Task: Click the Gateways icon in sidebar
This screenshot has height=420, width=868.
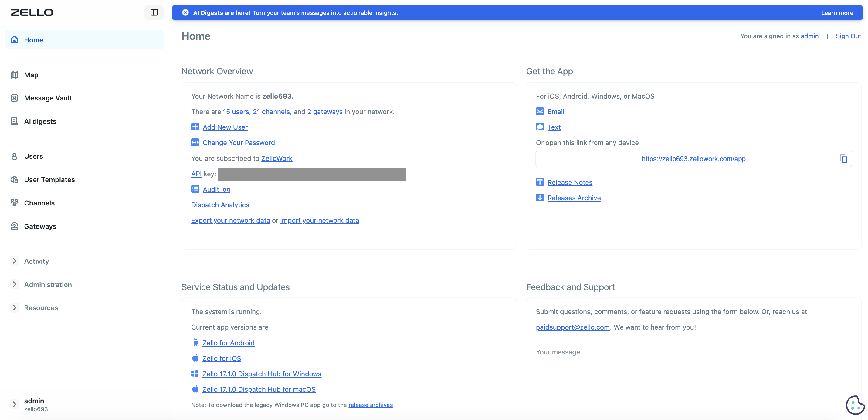Action: tap(15, 226)
